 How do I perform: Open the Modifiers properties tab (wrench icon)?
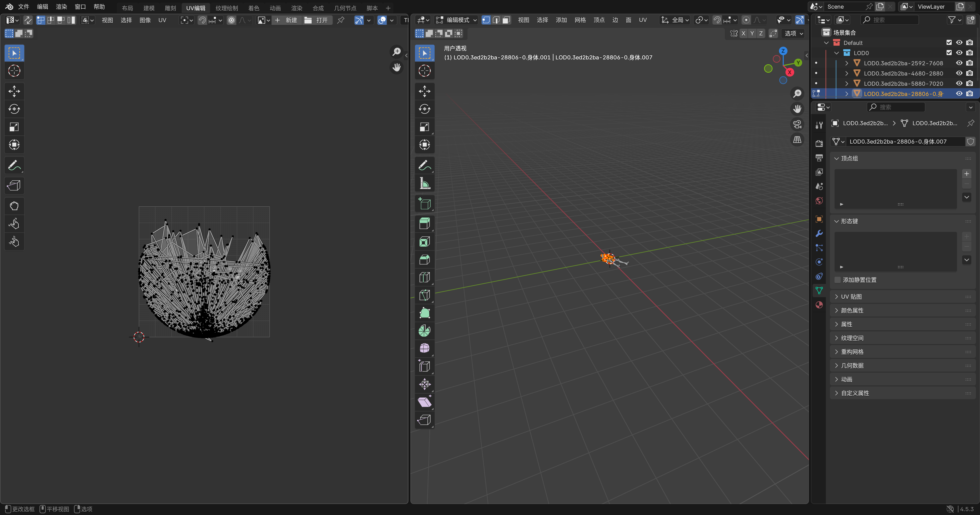tap(819, 233)
